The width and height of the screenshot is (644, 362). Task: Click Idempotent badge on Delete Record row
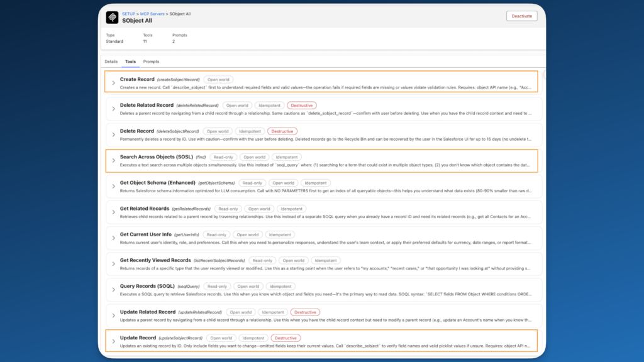250,131
